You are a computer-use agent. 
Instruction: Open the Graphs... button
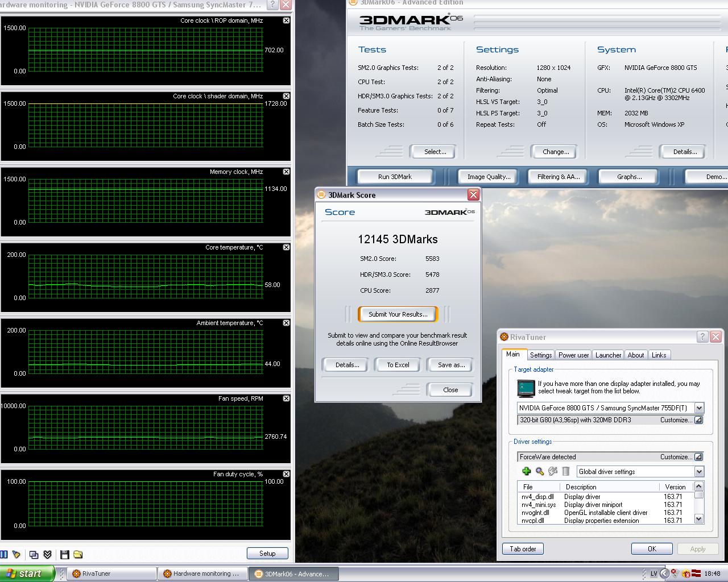(x=630, y=177)
